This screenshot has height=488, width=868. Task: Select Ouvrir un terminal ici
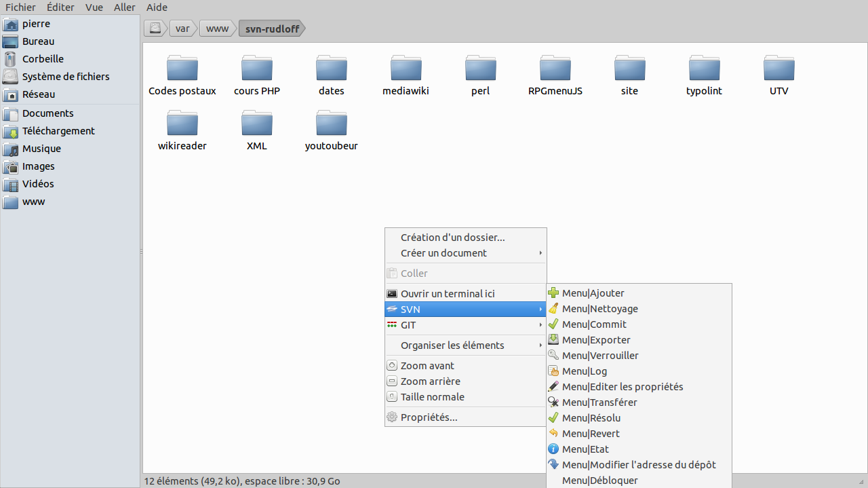pyautogui.click(x=448, y=294)
